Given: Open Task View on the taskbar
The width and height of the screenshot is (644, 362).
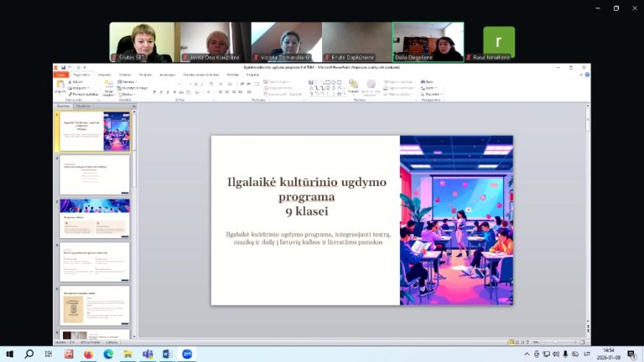Looking at the screenshot, I should coord(49,354).
